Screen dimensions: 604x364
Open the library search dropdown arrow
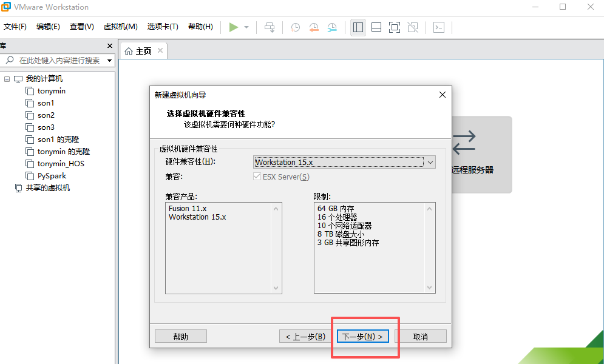(x=110, y=61)
